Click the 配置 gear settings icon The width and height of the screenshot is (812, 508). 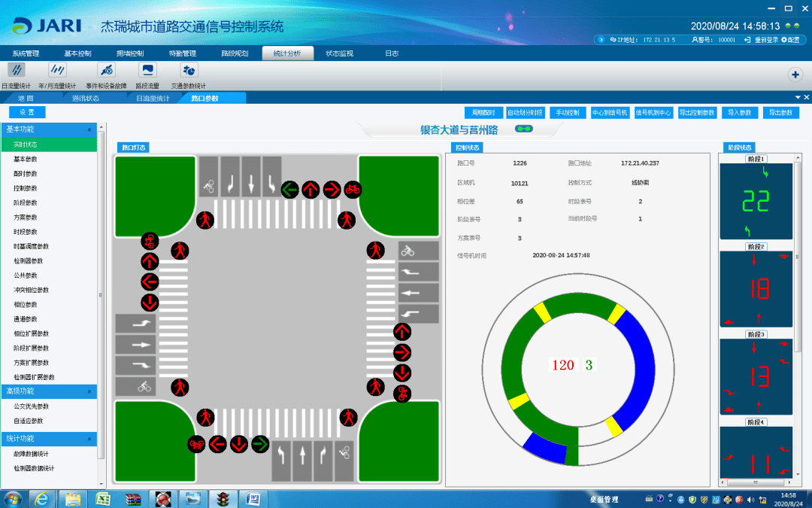point(784,40)
